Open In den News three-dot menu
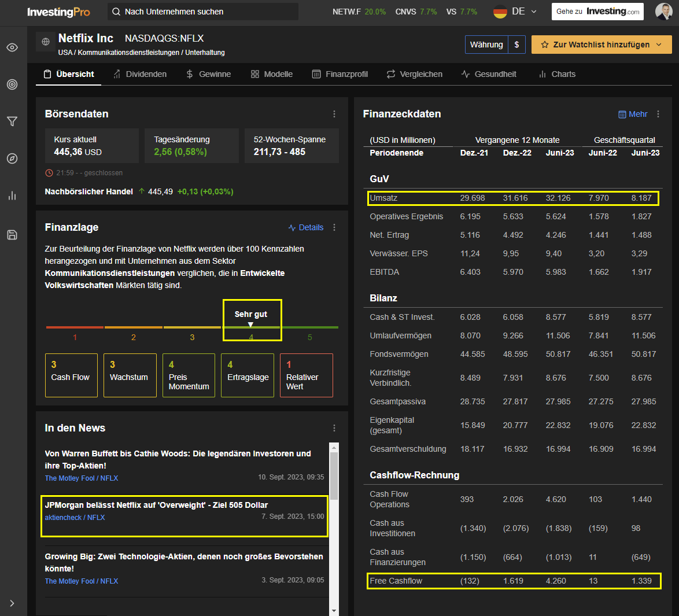Image resolution: width=679 pixels, height=616 pixels. coord(334,428)
